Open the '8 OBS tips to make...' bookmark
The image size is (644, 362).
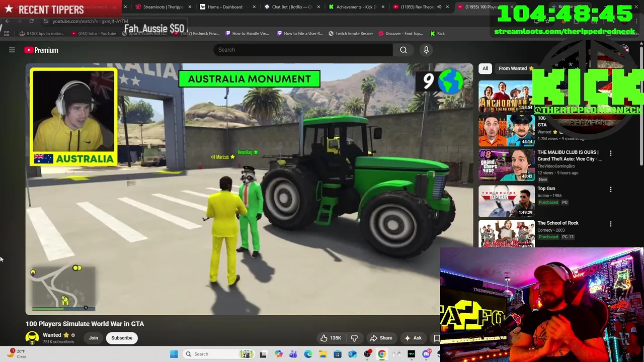(x=41, y=33)
